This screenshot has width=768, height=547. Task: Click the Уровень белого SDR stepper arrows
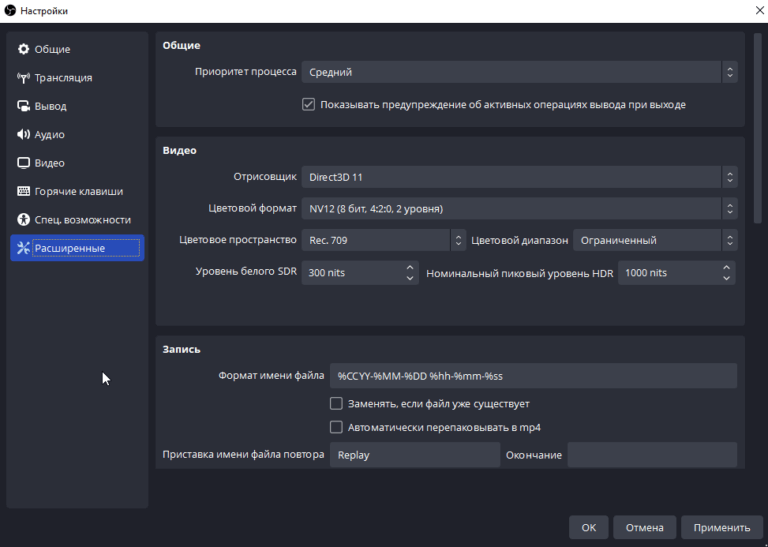410,272
